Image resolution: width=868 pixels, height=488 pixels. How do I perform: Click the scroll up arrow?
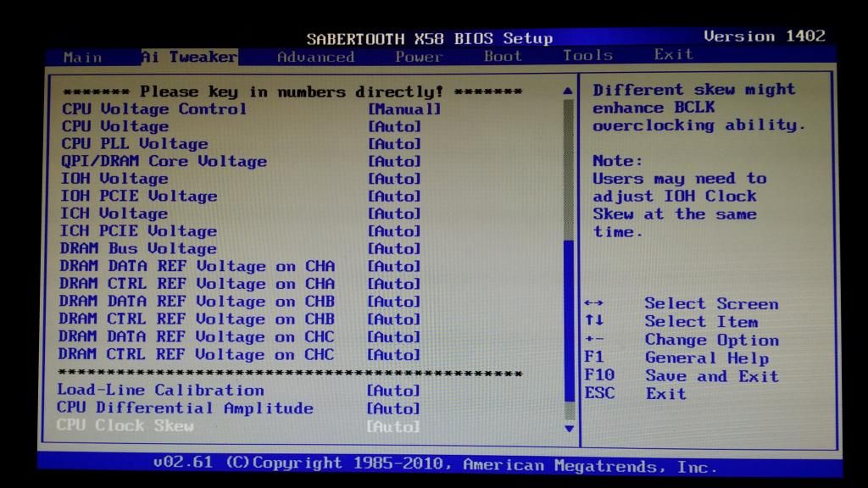[568, 90]
